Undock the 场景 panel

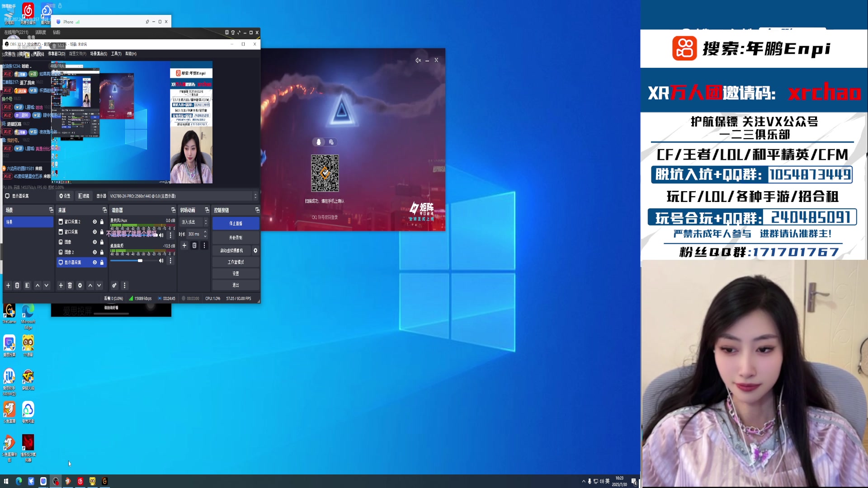point(51,210)
